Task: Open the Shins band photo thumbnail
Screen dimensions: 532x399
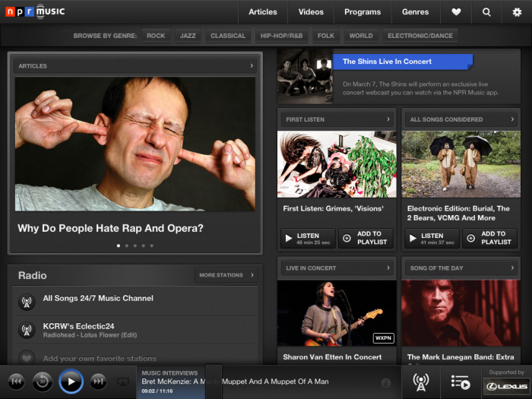Action: click(305, 76)
